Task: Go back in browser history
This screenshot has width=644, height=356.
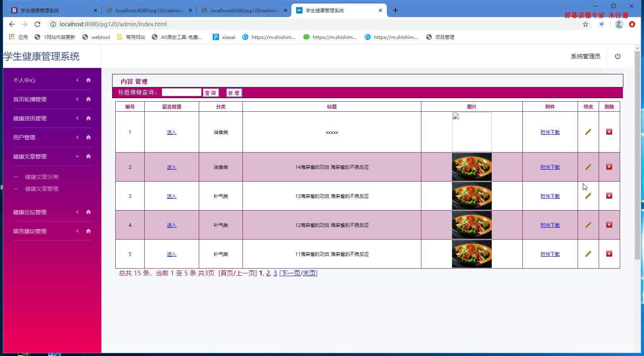Action: pyautogui.click(x=12, y=24)
